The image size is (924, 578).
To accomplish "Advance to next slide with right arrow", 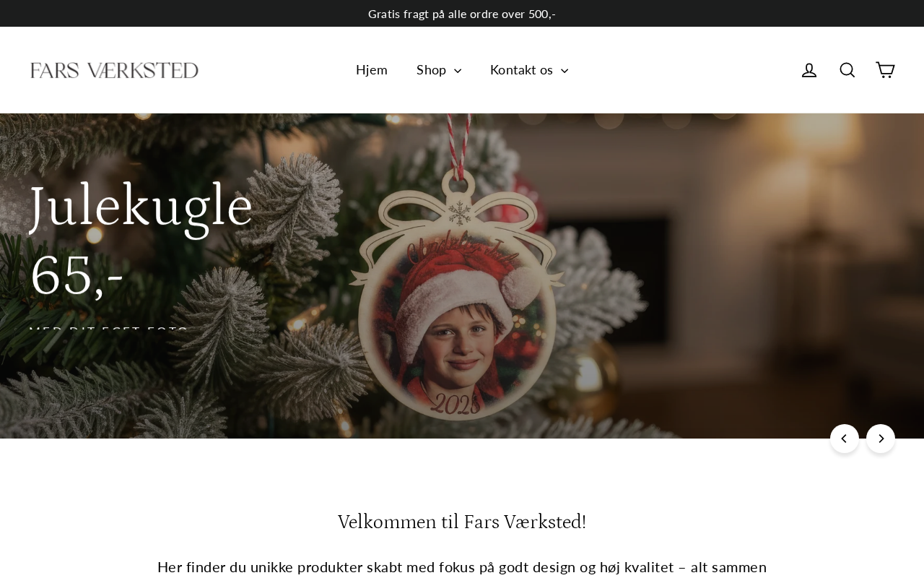I will click(881, 439).
